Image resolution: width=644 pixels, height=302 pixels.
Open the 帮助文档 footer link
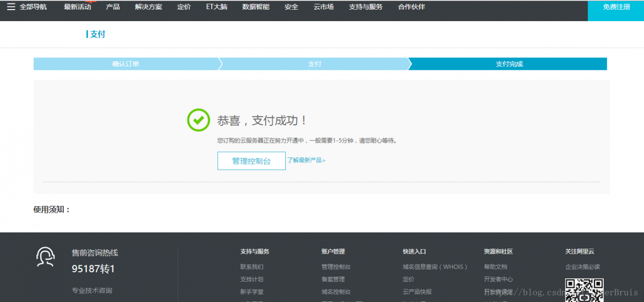496,267
